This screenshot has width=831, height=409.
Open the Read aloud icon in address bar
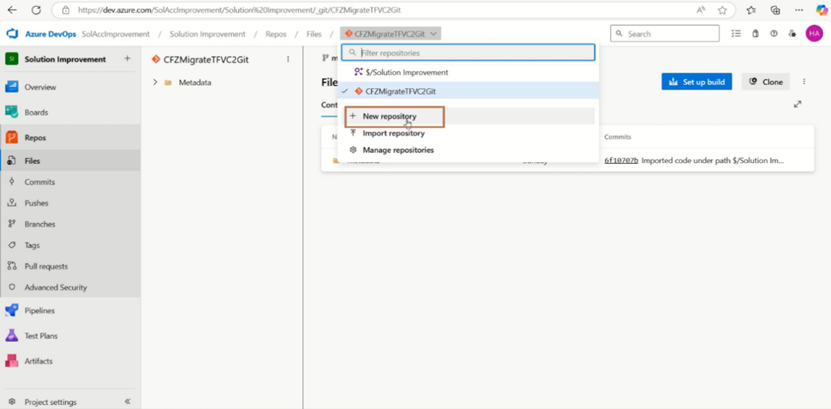(701, 10)
